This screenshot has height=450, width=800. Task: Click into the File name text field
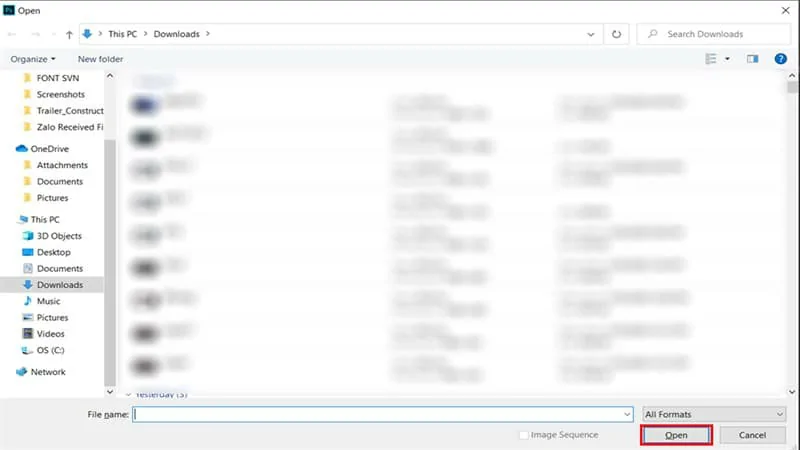378,414
